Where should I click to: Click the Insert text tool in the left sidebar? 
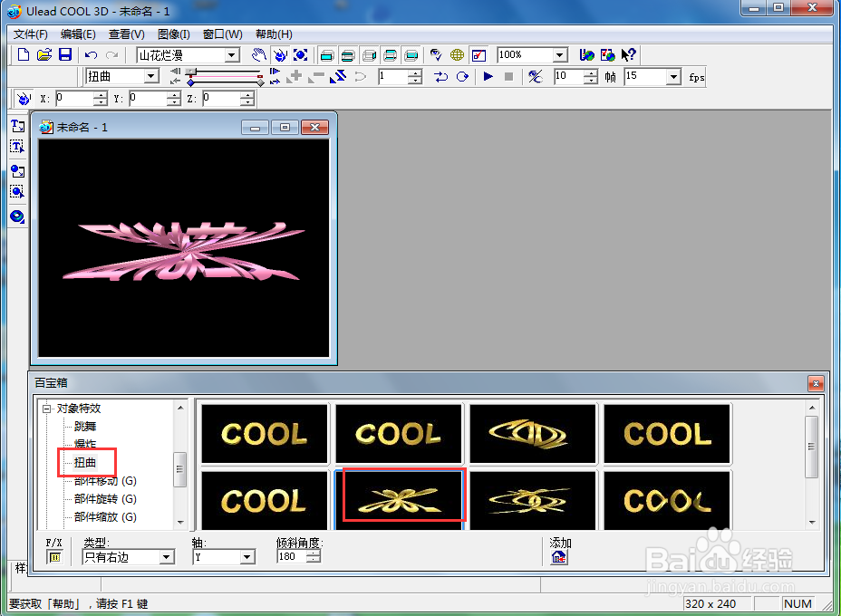coord(17,126)
